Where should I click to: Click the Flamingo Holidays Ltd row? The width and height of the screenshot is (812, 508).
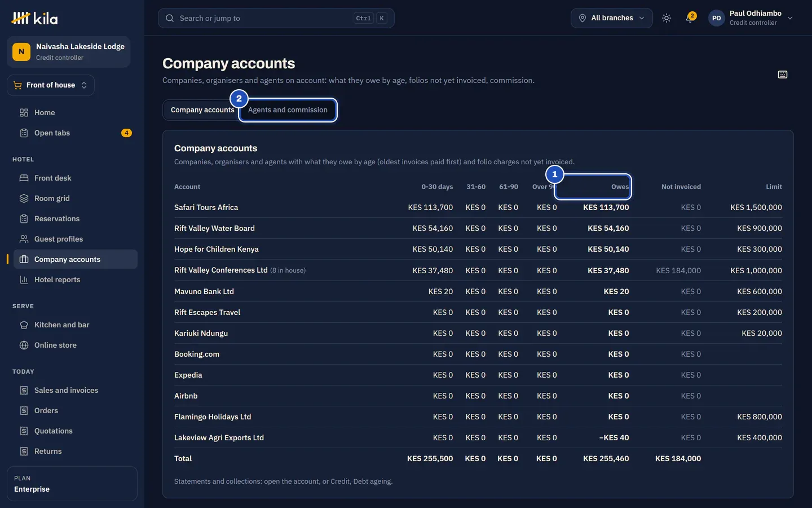point(478,417)
